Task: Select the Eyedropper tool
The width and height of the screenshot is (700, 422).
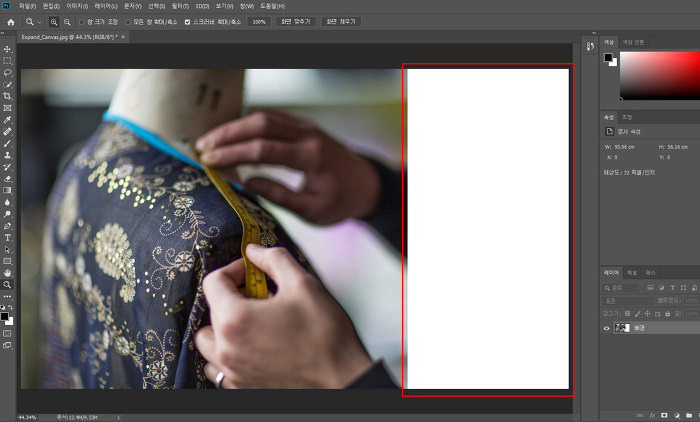Action: click(x=7, y=120)
